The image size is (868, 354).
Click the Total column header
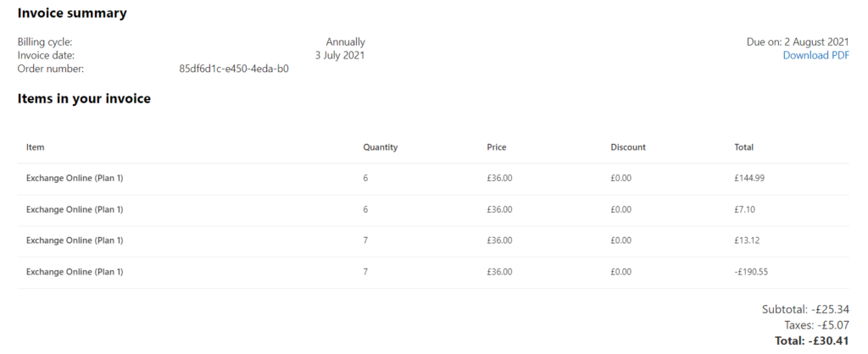[x=744, y=147]
